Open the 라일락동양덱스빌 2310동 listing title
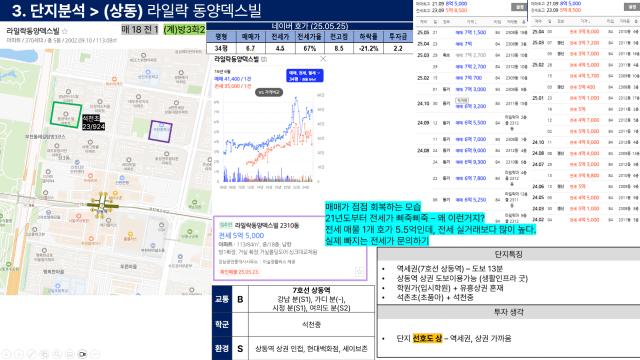This screenshot has height=360, width=640. [267, 225]
